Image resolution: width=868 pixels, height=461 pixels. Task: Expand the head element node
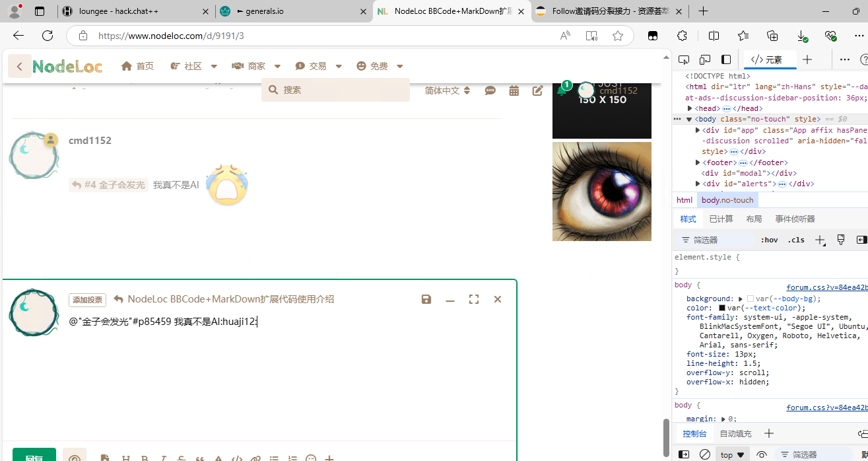click(690, 108)
